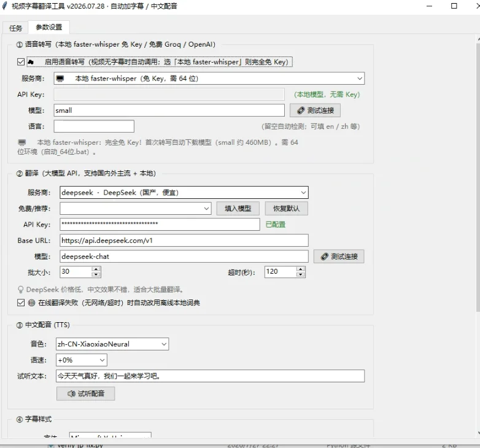Screen dimensions: 480x448
Task: Switch to the 任务 tab
Action: coord(15,28)
